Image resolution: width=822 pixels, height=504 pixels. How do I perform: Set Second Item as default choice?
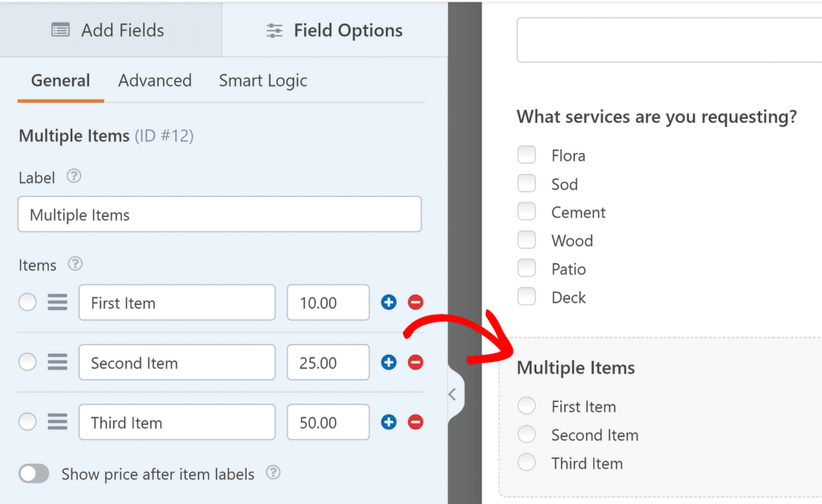27,362
